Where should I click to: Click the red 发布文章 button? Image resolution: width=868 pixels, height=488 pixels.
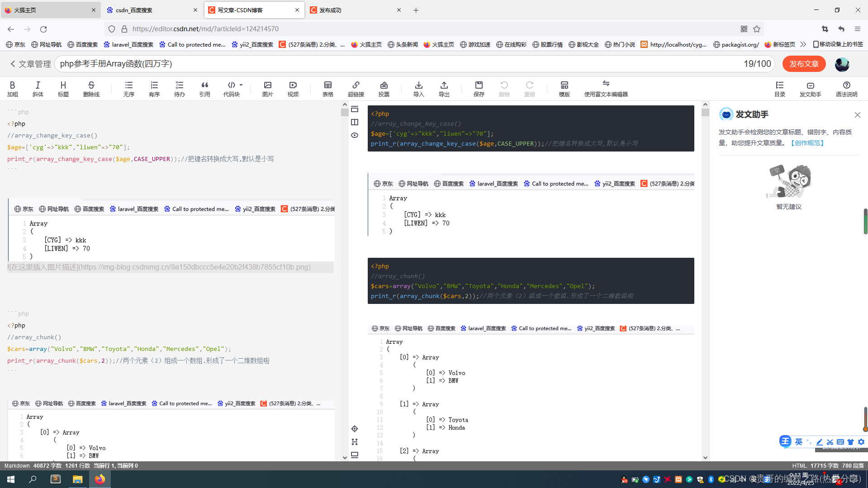804,64
